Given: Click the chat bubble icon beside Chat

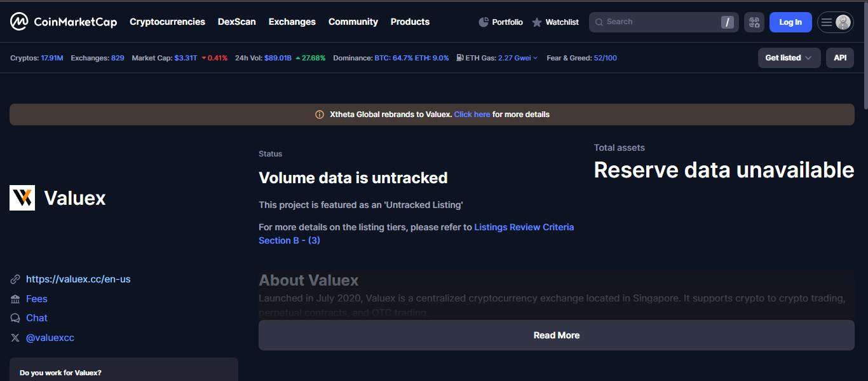Looking at the screenshot, I should tap(14, 317).
